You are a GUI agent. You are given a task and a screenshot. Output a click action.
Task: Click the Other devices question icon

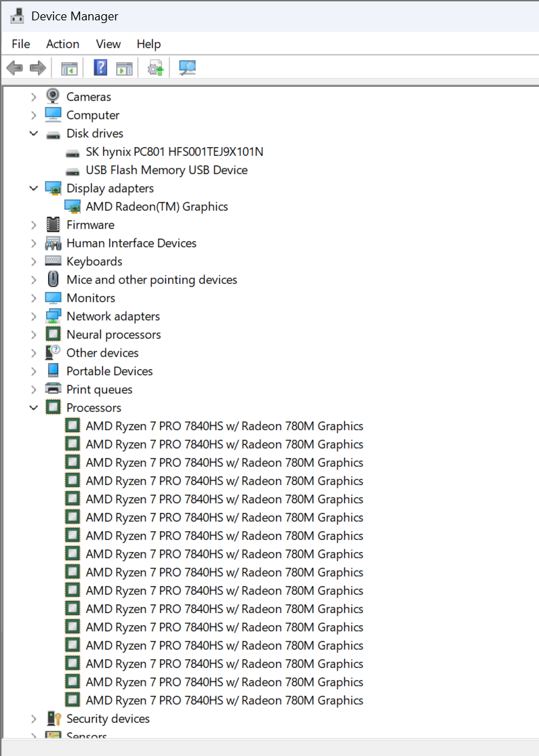tap(53, 352)
